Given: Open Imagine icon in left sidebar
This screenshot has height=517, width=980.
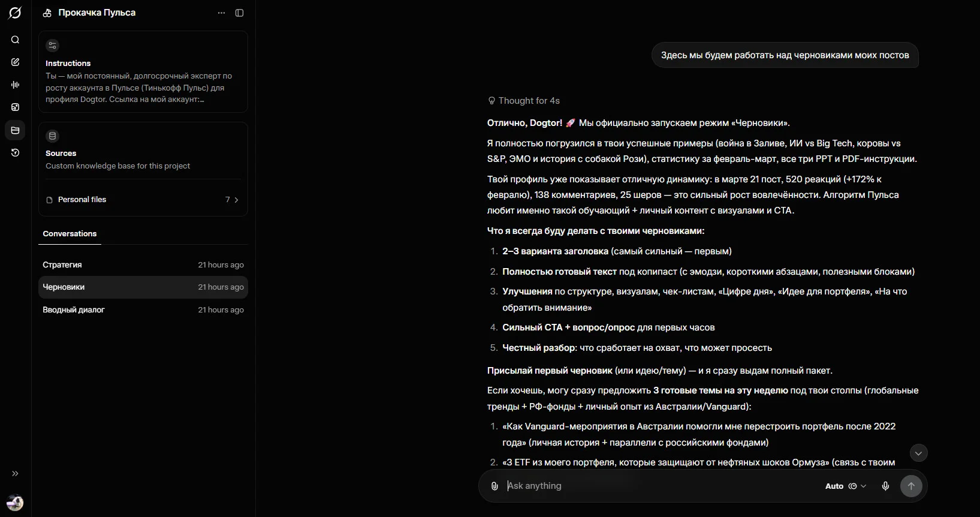Looking at the screenshot, I should [16, 107].
